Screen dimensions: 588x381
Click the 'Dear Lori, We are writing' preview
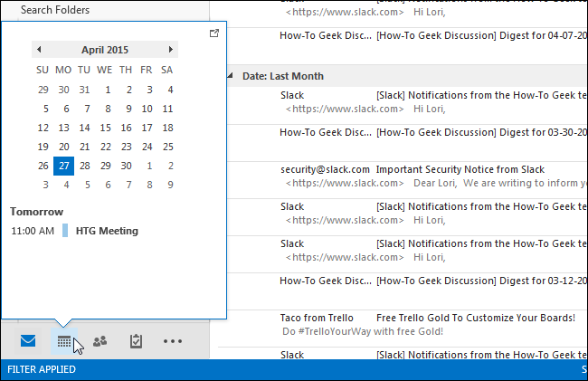500,183
